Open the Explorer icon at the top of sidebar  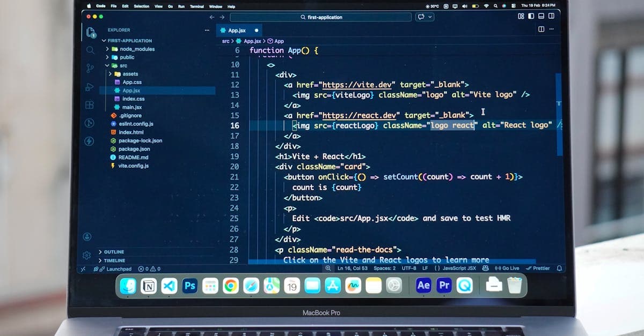click(90, 32)
